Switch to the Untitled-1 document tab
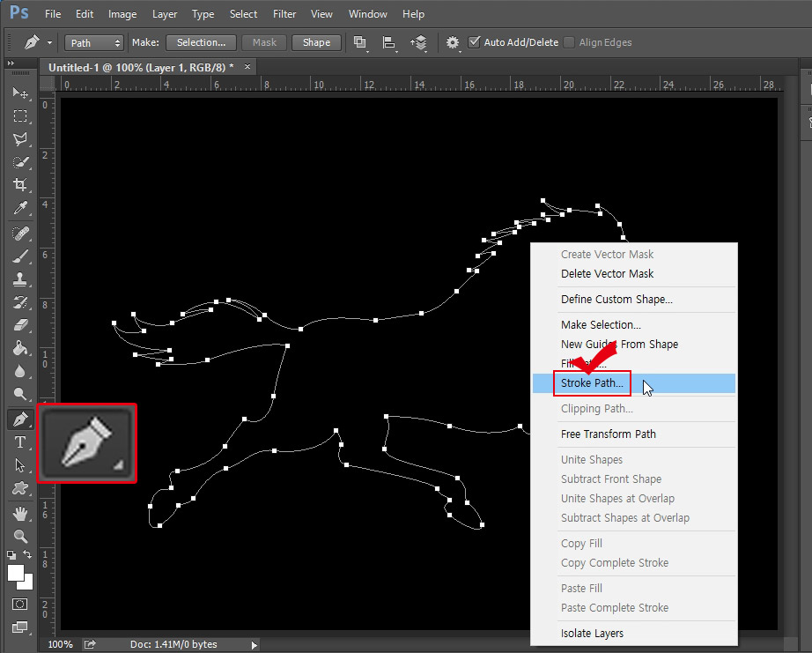 click(141, 67)
